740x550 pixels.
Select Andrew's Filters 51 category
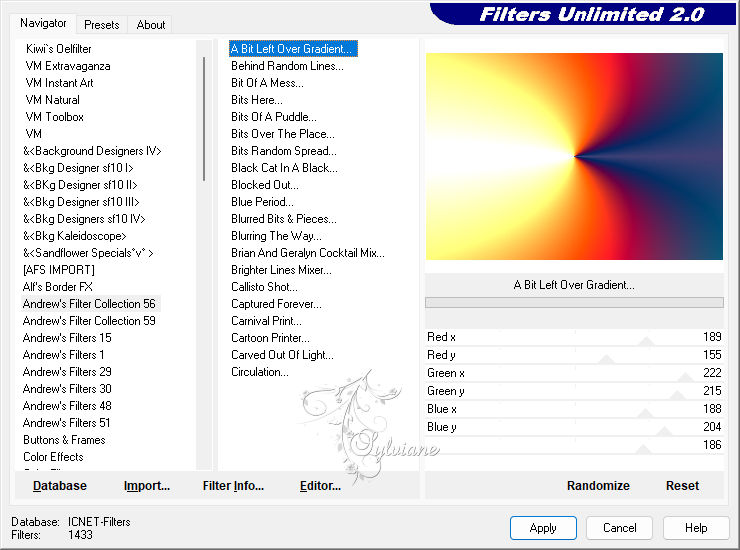[x=67, y=423]
